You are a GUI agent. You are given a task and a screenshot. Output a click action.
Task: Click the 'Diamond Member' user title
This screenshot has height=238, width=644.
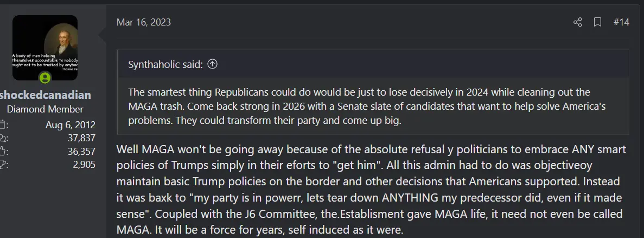point(45,109)
